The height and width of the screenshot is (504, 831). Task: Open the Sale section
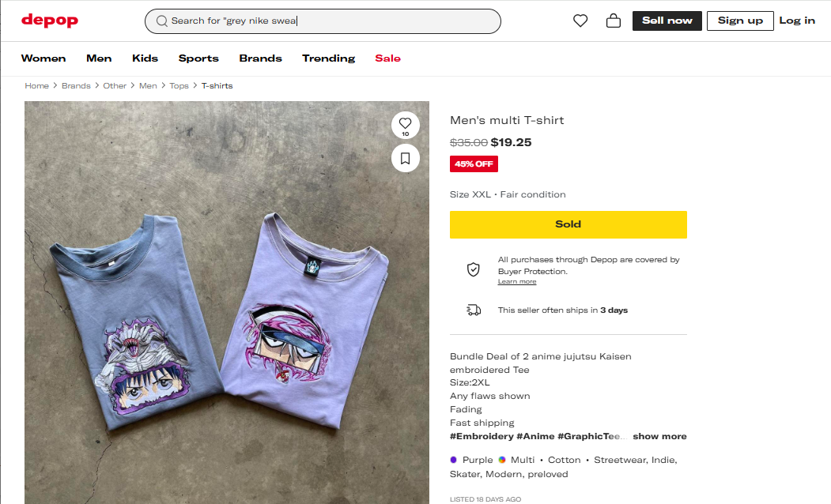pos(387,58)
